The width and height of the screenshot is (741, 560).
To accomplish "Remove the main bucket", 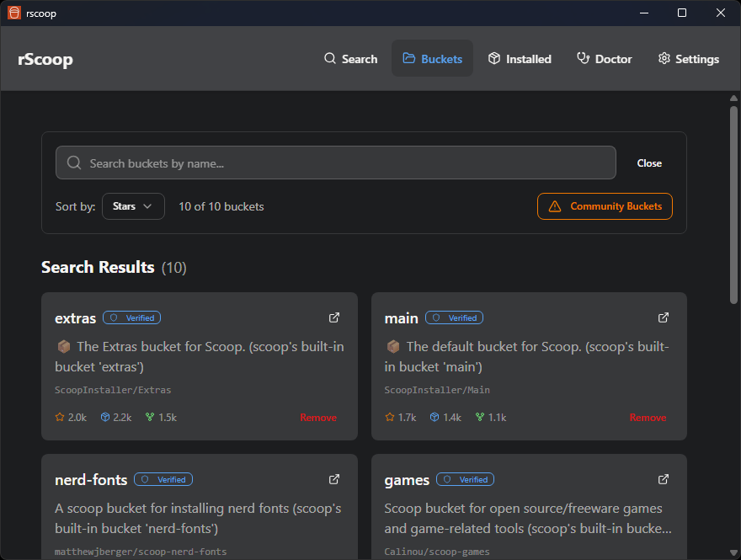I will tap(648, 418).
